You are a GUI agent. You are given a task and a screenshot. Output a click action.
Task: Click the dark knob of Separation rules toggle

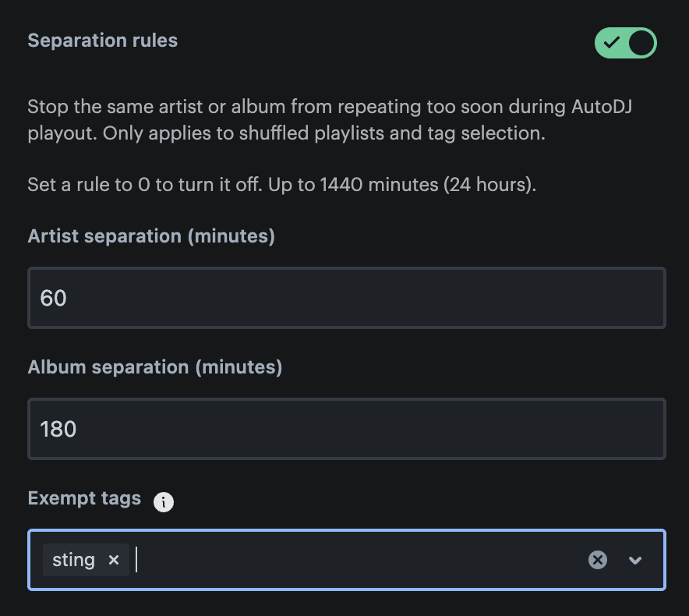pyautogui.click(x=641, y=43)
